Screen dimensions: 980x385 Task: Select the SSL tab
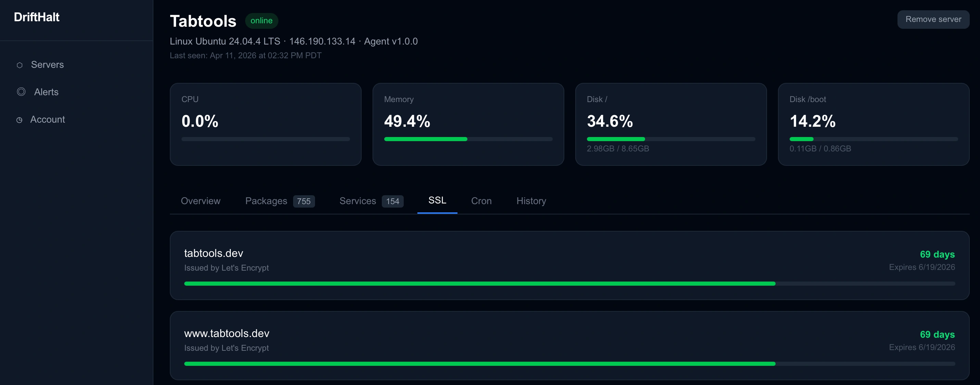(x=437, y=200)
